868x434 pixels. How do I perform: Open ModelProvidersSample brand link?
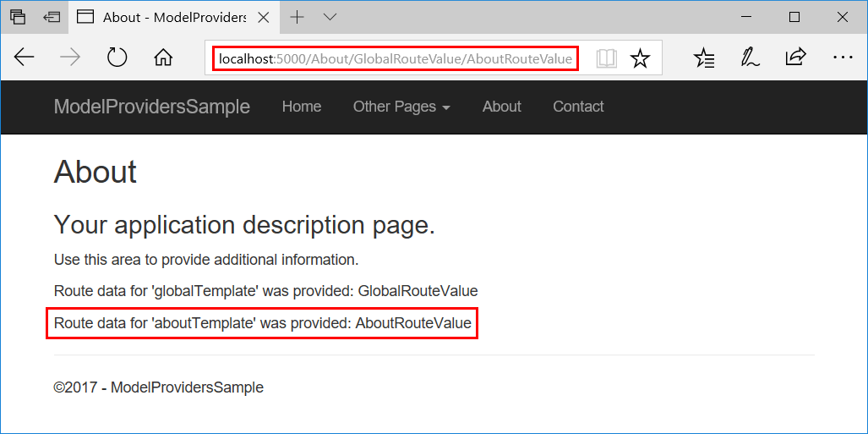(151, 107)
